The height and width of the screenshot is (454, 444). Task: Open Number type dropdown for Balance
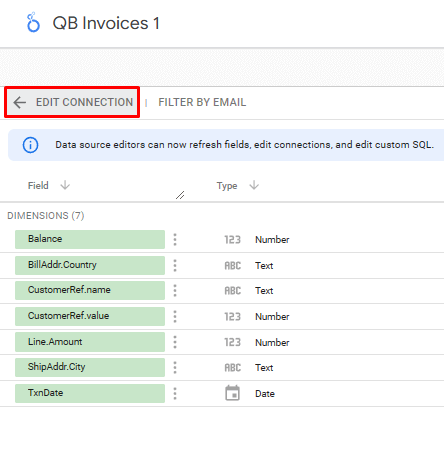tap(272, 240)
